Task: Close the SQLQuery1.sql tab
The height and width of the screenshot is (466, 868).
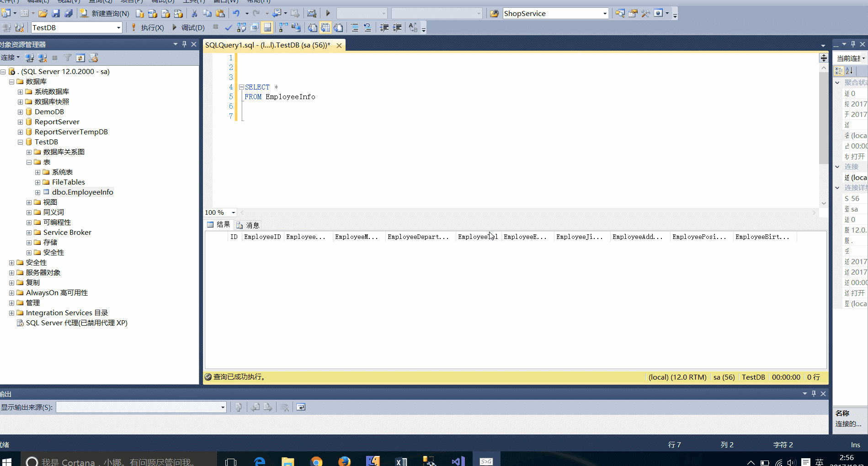Action: 339,45
